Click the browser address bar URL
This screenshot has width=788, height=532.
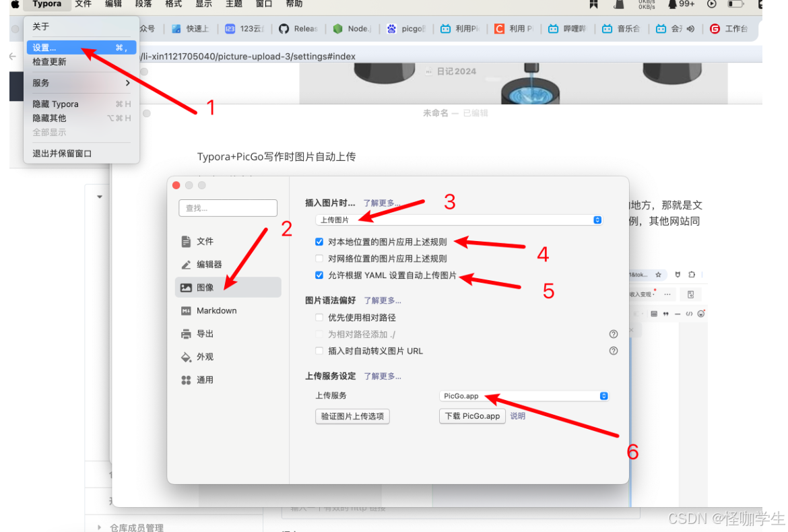[249, 57]
